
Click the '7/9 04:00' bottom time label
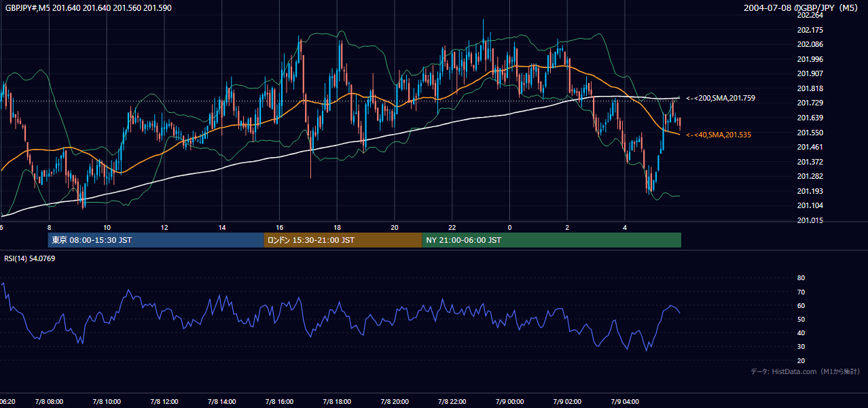625,402
